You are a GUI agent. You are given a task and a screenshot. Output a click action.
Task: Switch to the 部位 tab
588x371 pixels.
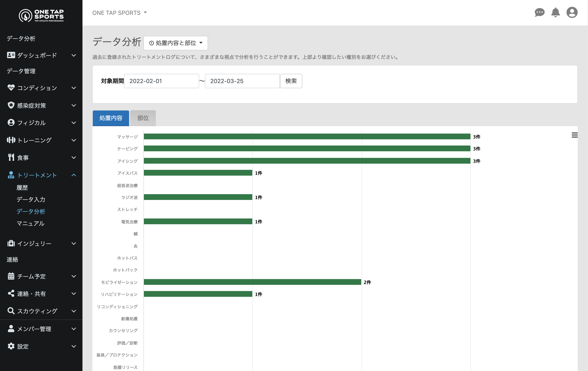143,118
